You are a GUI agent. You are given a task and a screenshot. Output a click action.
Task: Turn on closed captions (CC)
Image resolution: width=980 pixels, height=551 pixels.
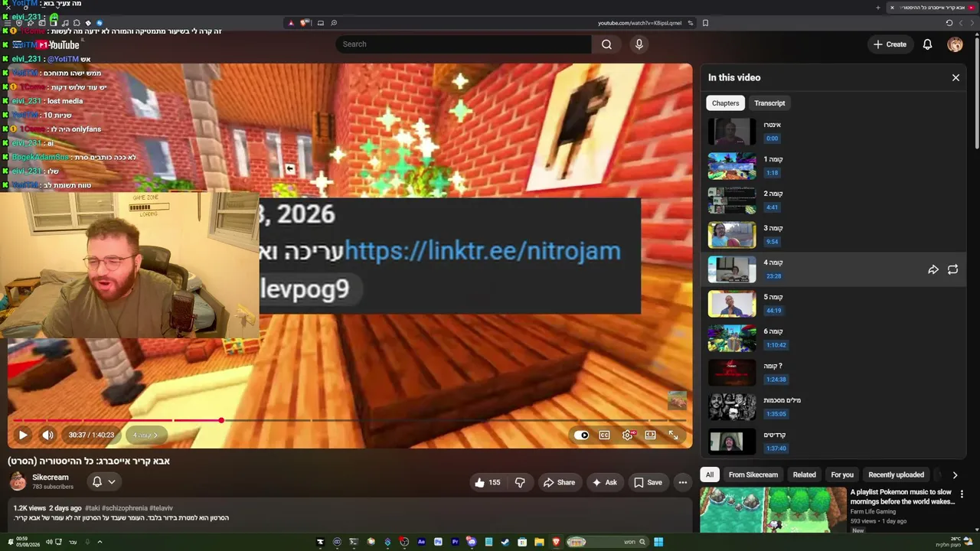(x=604, y=435)
